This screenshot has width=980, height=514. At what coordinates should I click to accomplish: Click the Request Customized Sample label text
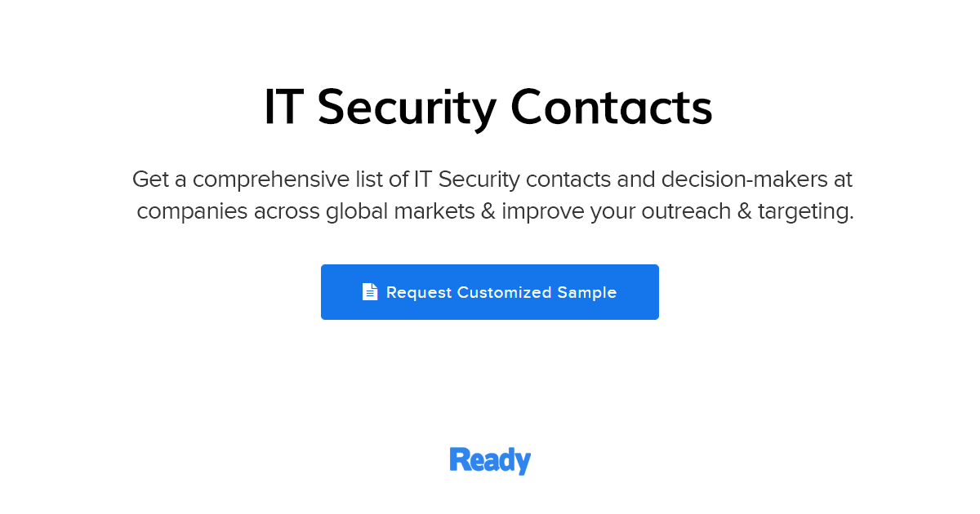pyautogui.click(x=501, y=291)
